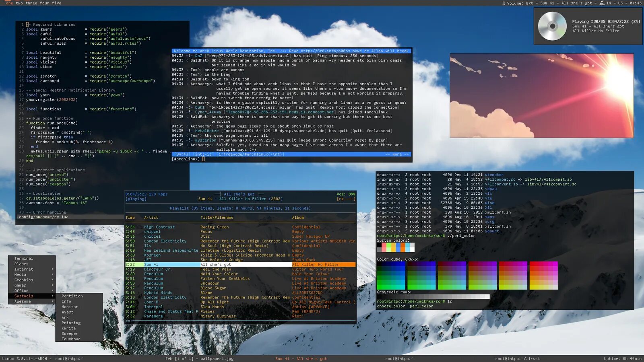Click the CD disc icon in the notification popup
This screenshot has width=644, height=362.
coord(552,26)
